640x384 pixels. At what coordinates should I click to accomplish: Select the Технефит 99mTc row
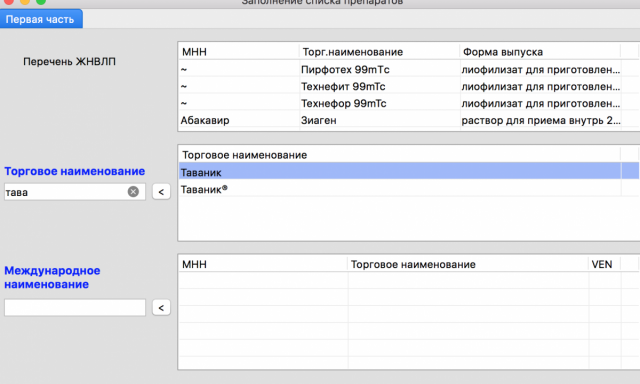409,87
